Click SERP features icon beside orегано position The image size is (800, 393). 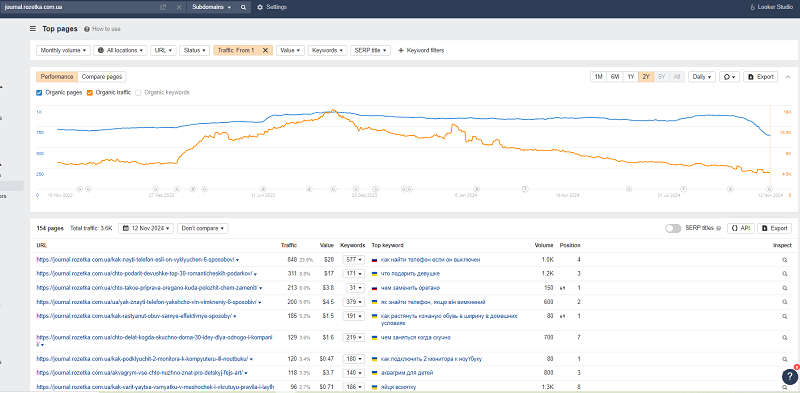563,288
